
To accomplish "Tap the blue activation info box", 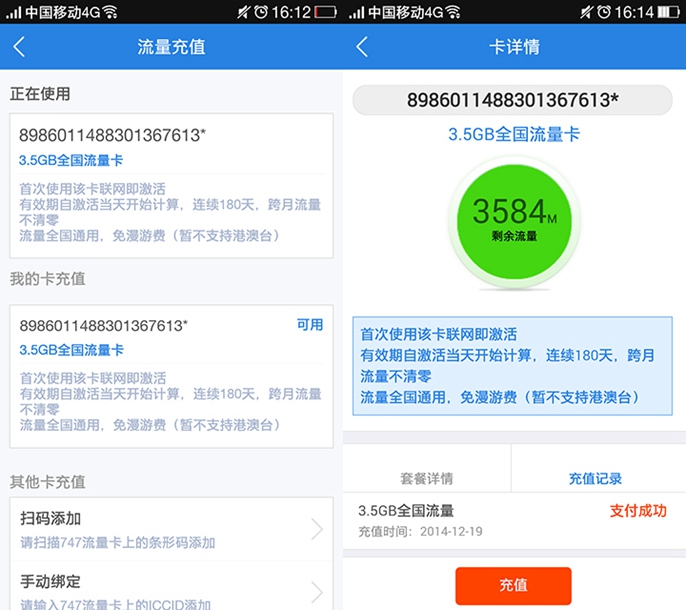I will tap(512, 365).
